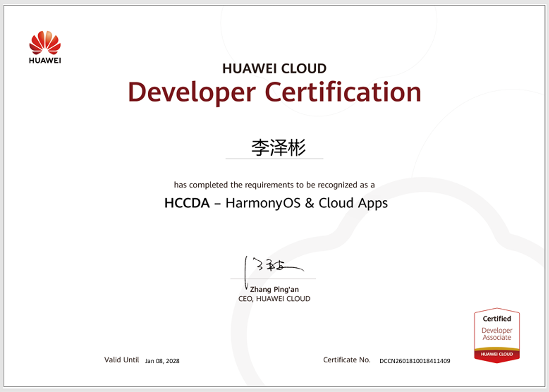Select the HCCDA – HarmonyOS & Cloud Apps title
The width and height of the screenshot is (549, 392).
pyautogui.click(x=276, y=203)
